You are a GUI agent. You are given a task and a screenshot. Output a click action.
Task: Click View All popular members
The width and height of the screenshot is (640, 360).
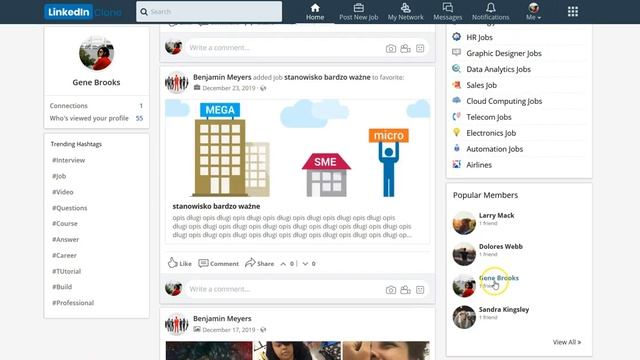pos(567,342)
